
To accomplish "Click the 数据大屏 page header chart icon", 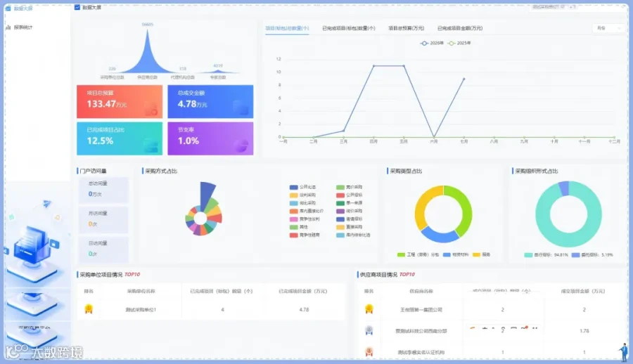I will [77, 7].
